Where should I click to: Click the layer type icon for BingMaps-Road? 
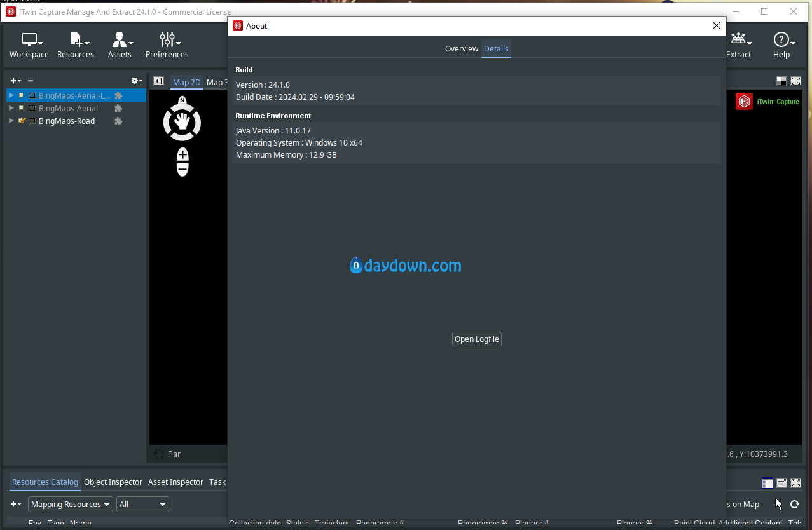click(x=32, y=121)
